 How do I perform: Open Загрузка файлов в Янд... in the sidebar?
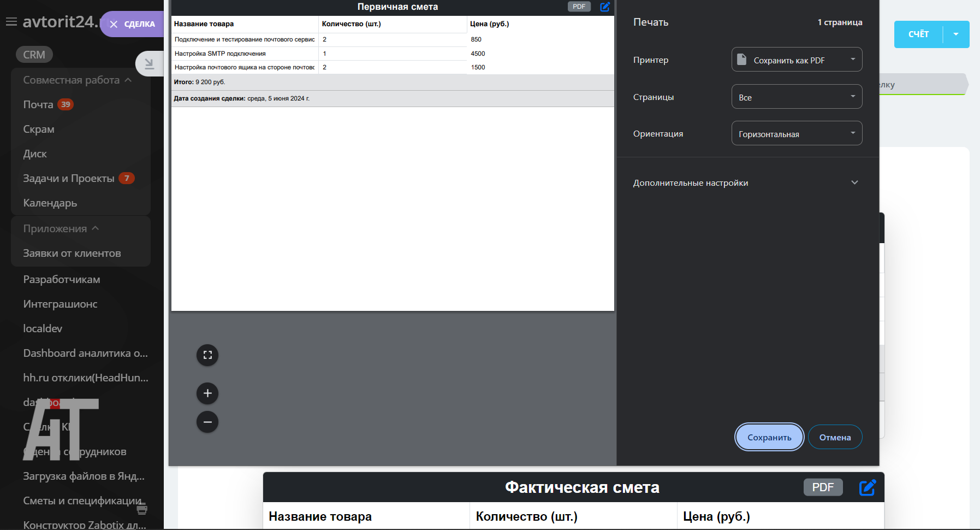click(x=84, y=476)
